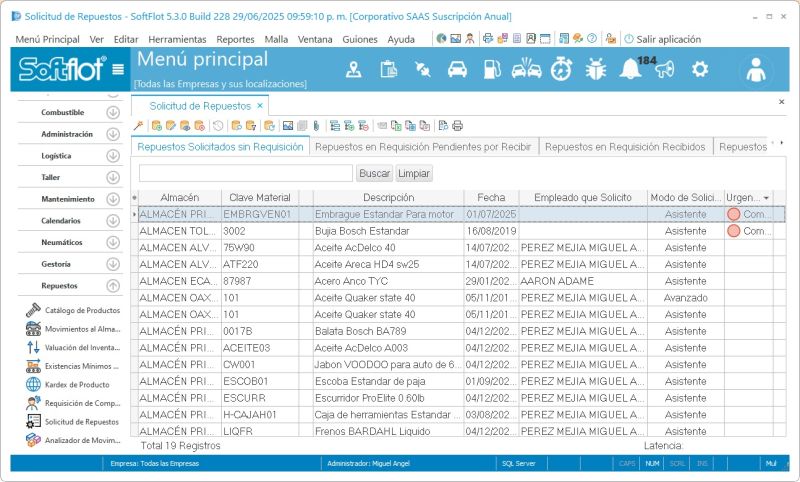Screen dimensions: 800x482
Task: Click the vehicle car icon in header
Action: pyautogui.click(x=457, y=69)
